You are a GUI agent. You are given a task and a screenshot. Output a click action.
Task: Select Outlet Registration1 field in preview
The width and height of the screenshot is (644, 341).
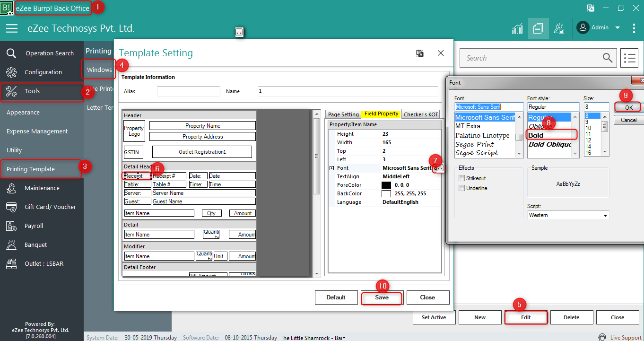click(x=202, y=152)
